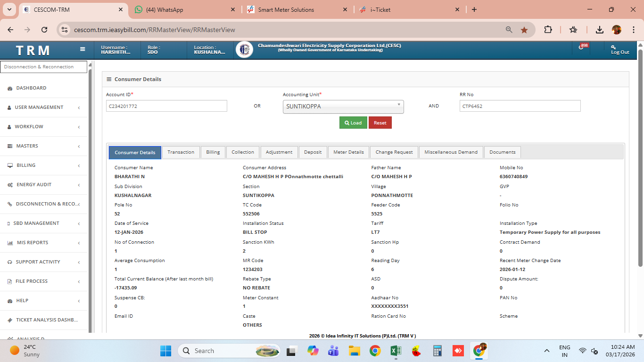The image size is (644, 362).
Task: Open File Explorer from the taskbar
Action: pyautogui.click(x=355, y=351)
